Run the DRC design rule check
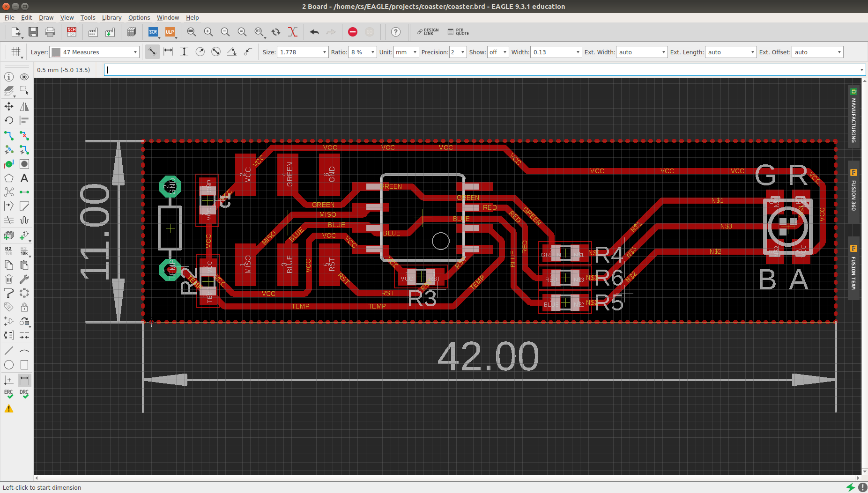The image size is (868, 493). [x=24, y=394]
